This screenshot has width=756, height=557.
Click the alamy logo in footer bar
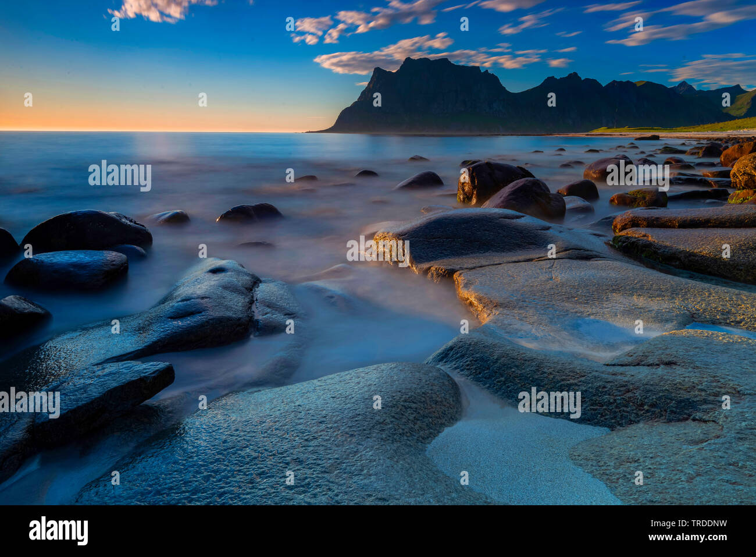(x=59, y=530)
